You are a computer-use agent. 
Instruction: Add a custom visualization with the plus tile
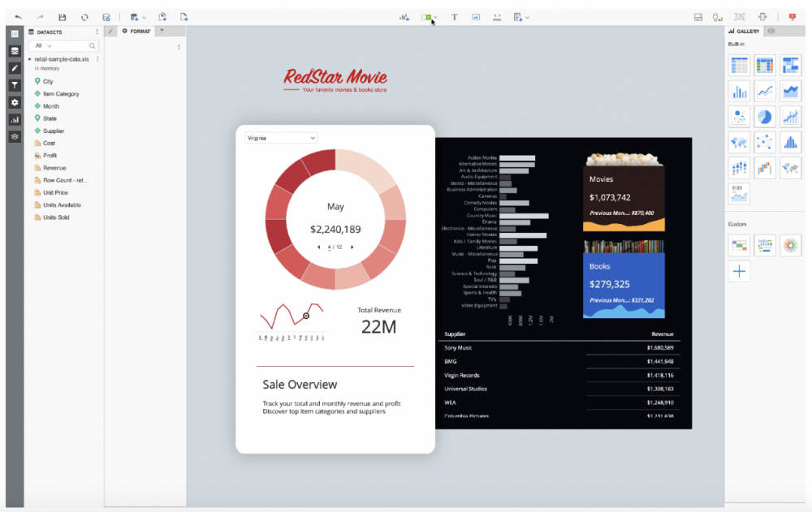(739, 271)
